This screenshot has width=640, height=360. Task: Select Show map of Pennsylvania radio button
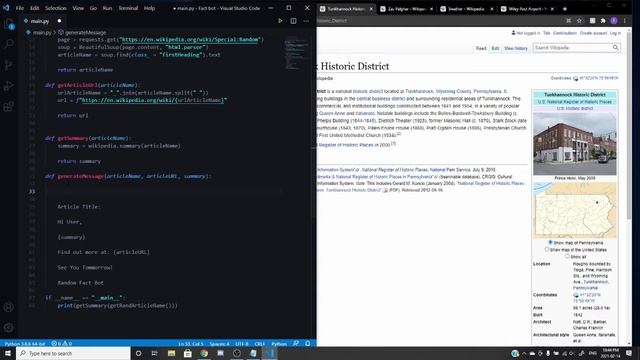click(x=550, y=242)
